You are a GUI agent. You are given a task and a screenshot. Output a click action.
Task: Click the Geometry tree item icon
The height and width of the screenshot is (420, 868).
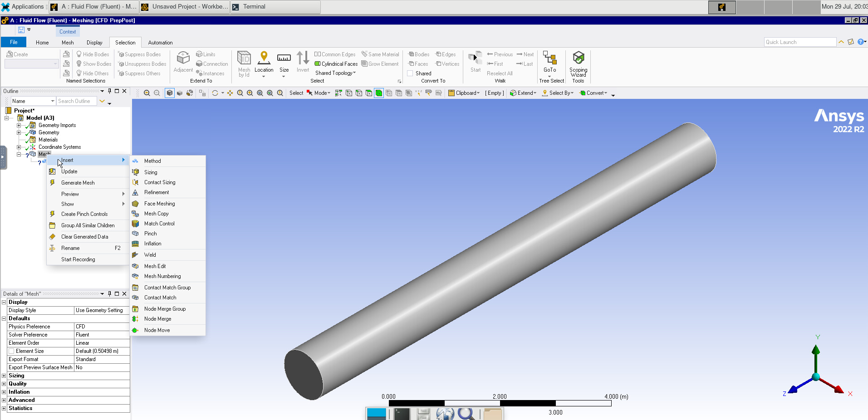click(x=33, y=132)
